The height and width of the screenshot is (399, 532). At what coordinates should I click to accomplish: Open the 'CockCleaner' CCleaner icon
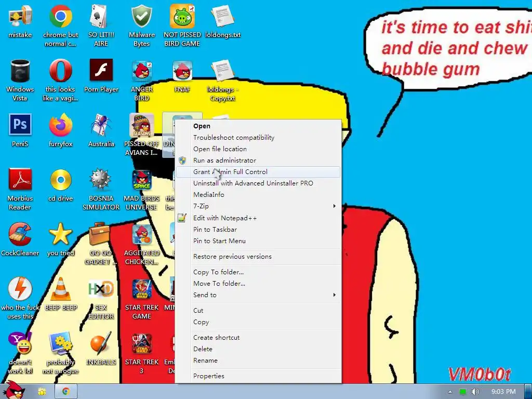tap(20, 234)
